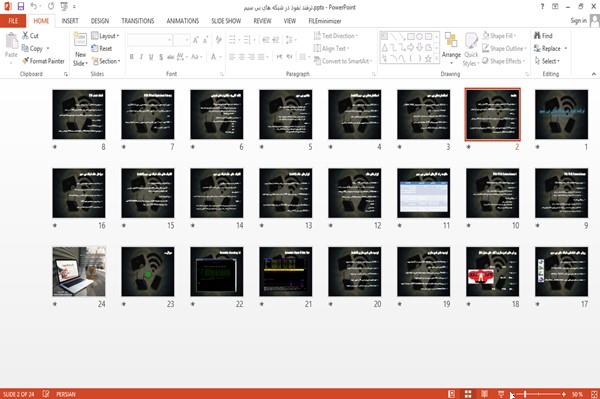Screen dimensions: 600x399
Task: Select the Format Painter tool
Action: [43, 61]
